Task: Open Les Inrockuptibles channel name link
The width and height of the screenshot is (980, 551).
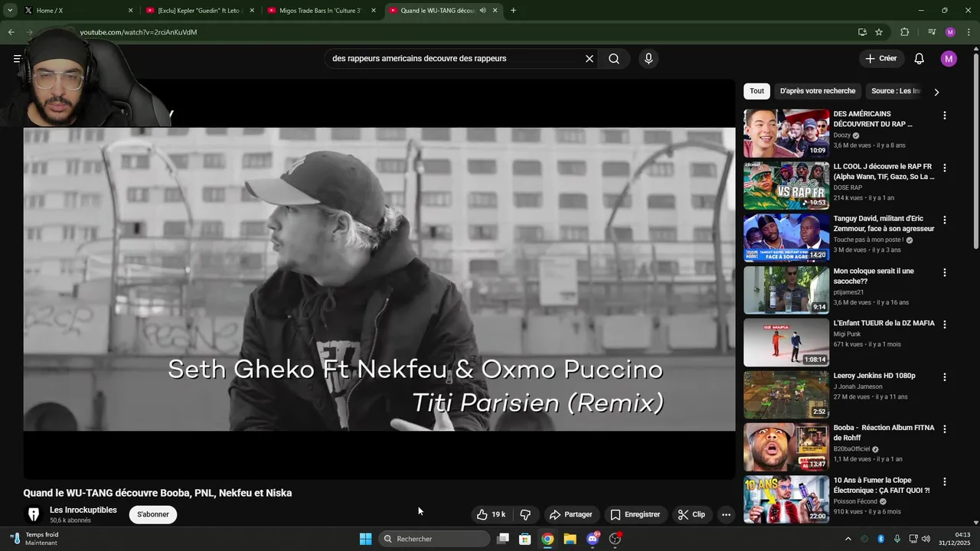Action: coord(83,510)
